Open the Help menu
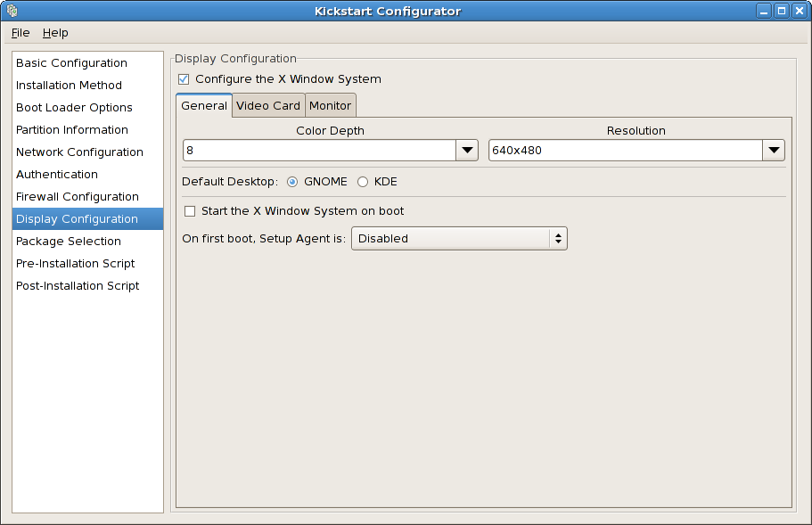This screenshot has width=812, height=525. click(55, 32)
